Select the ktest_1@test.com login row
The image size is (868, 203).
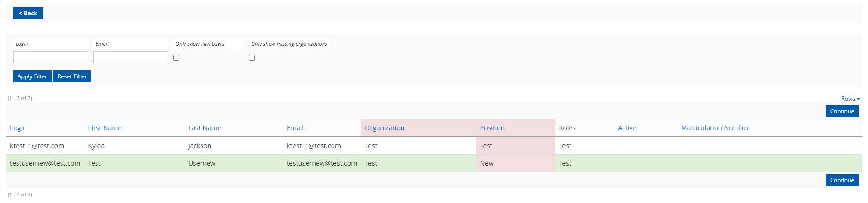[434, 146]
